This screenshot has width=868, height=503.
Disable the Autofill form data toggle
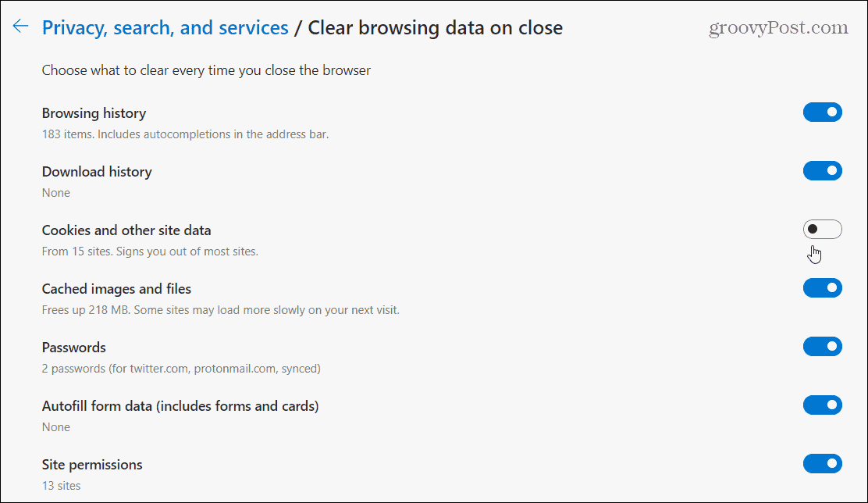[823, 405]
